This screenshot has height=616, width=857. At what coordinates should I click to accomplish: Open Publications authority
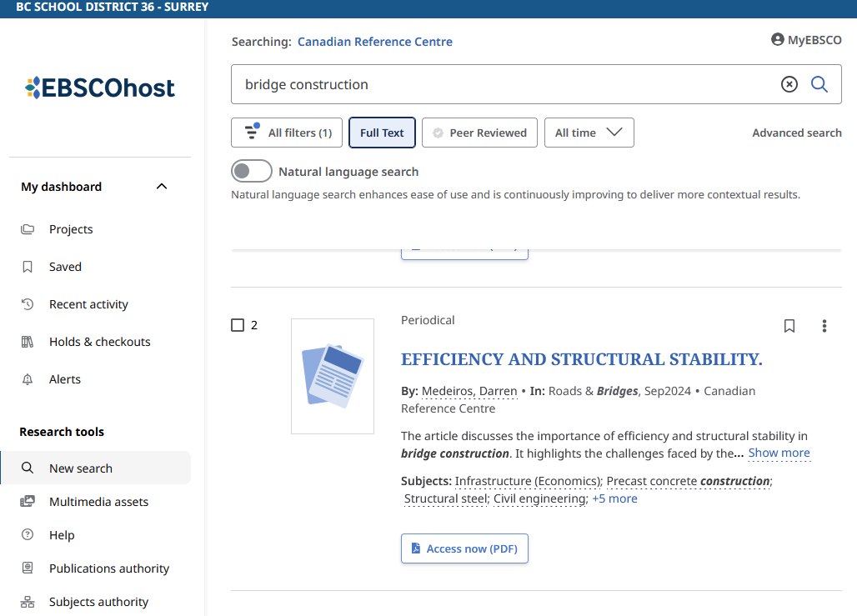[x=109, y=568]
